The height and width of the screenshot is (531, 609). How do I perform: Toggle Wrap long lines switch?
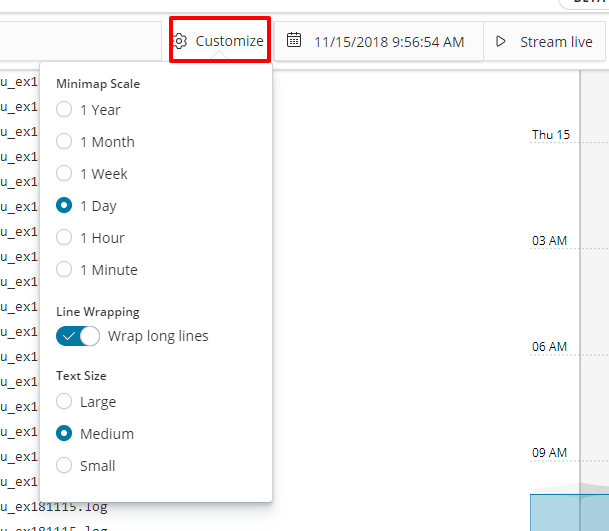[78, 336]
